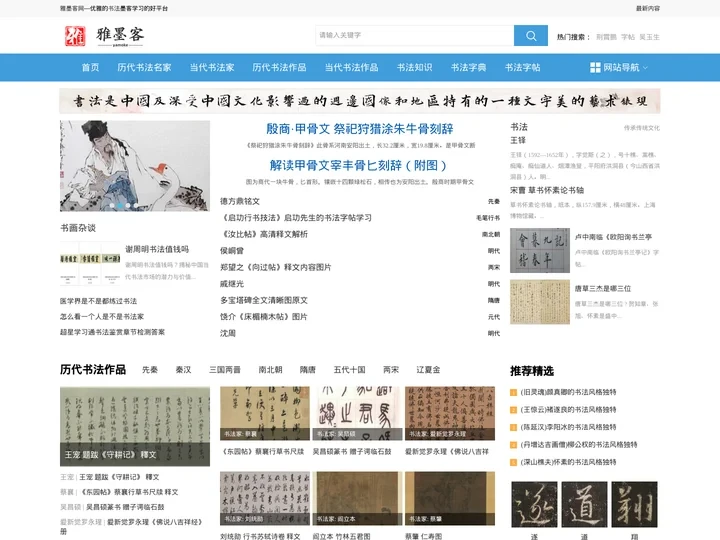The image size is (720, 540).
Task: Switch to the 两宋 period tab
Action: tap(391, 370)
